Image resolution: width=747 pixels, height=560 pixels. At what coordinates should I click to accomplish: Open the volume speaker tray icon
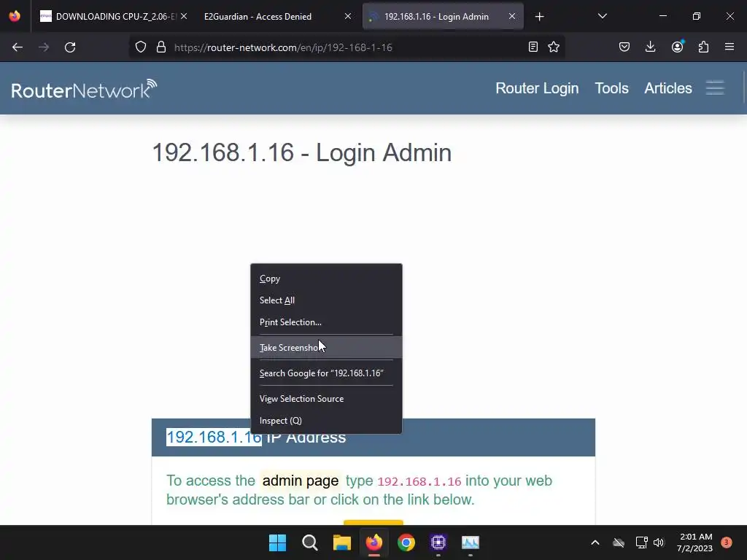tap(659, 542)
